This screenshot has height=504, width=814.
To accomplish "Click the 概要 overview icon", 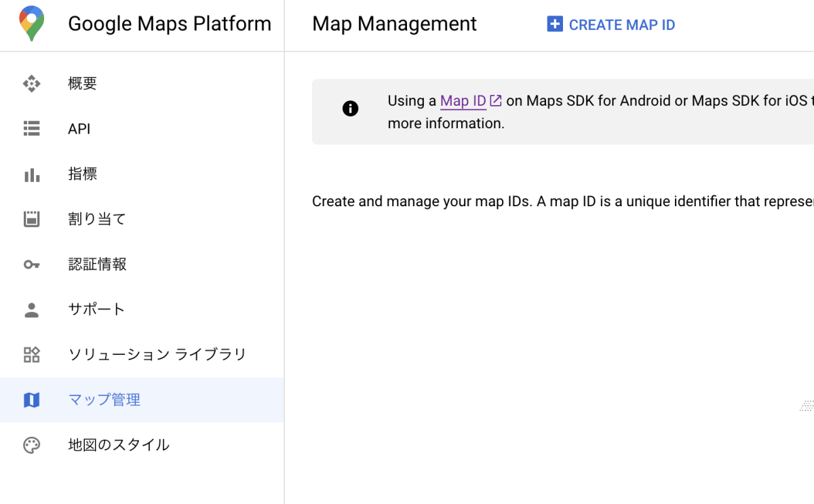I will pos(32,83).
